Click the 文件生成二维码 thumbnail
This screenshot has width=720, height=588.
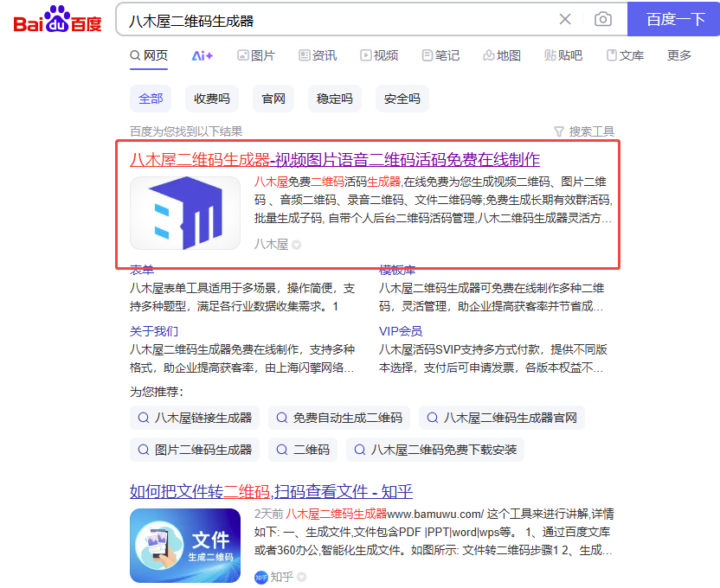click(185, 546)
